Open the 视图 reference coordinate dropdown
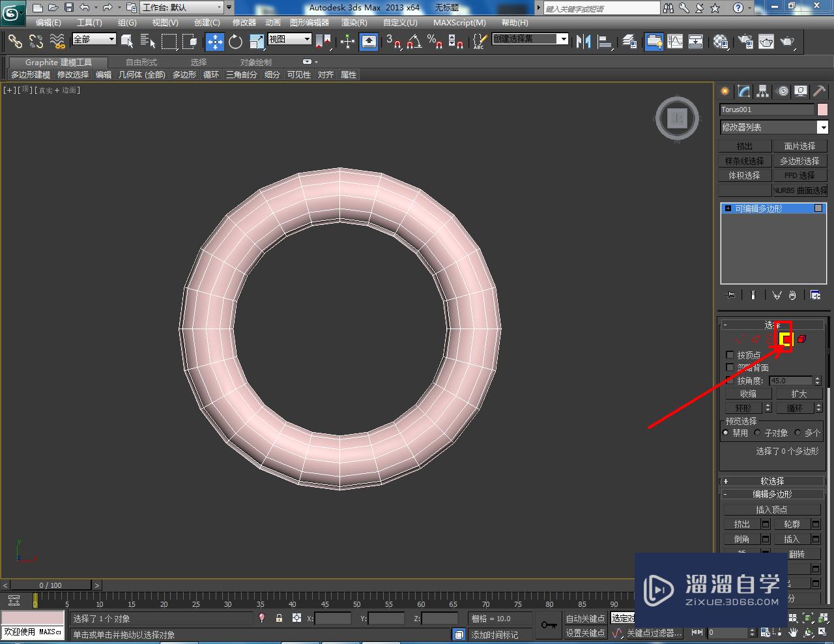Viewport: 834px width, 644px height. (x=289, y=39)
